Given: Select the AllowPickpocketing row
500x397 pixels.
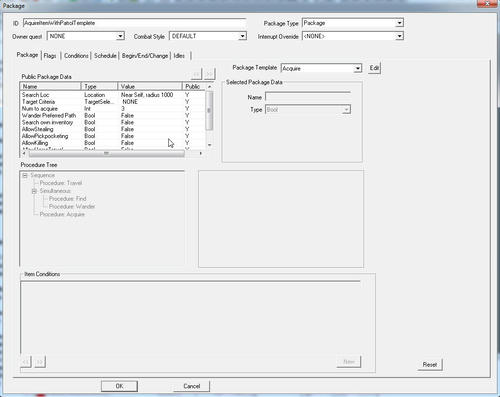Looking at the screenshot, I should [x=113, y=136].
